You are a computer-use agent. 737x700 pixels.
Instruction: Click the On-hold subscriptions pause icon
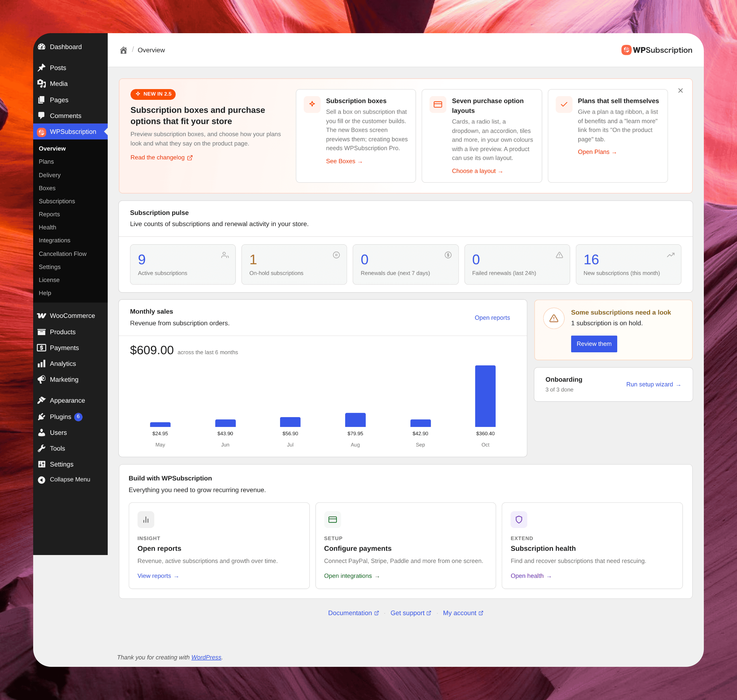click(x=337, y=255)
